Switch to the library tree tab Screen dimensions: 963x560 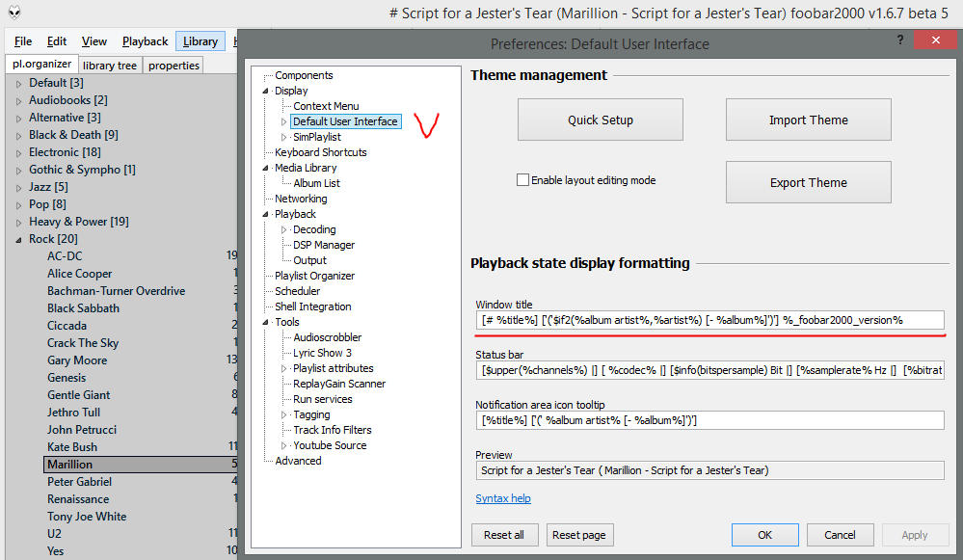[x=110, y=66]
